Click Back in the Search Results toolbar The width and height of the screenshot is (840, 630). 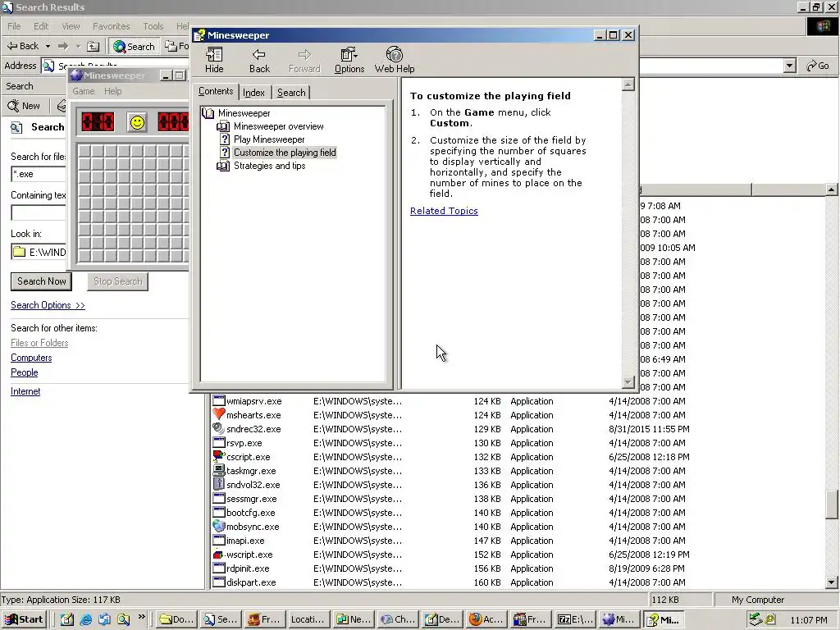pos(22,46)
